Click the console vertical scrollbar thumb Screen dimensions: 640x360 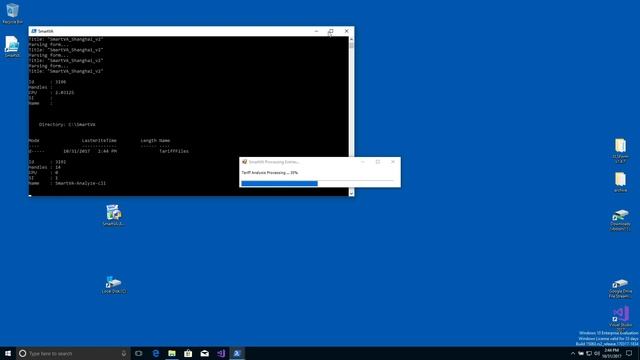351,45
